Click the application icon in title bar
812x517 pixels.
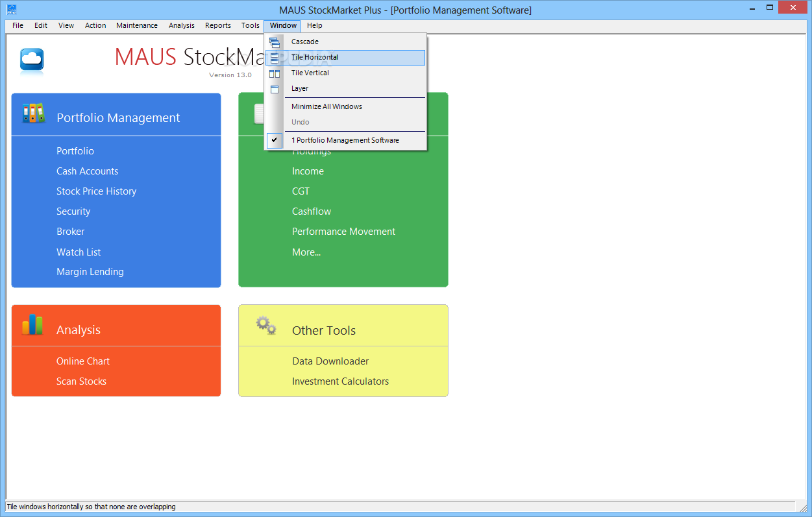pyautogui.click(x=11, y=9)
